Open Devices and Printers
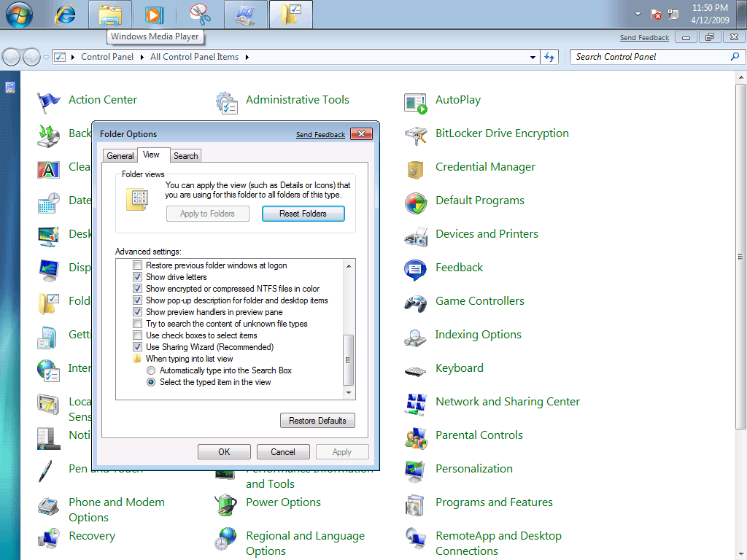Image resolution: width=747 pixels, height=560 pixels. [x=486, y=233]
